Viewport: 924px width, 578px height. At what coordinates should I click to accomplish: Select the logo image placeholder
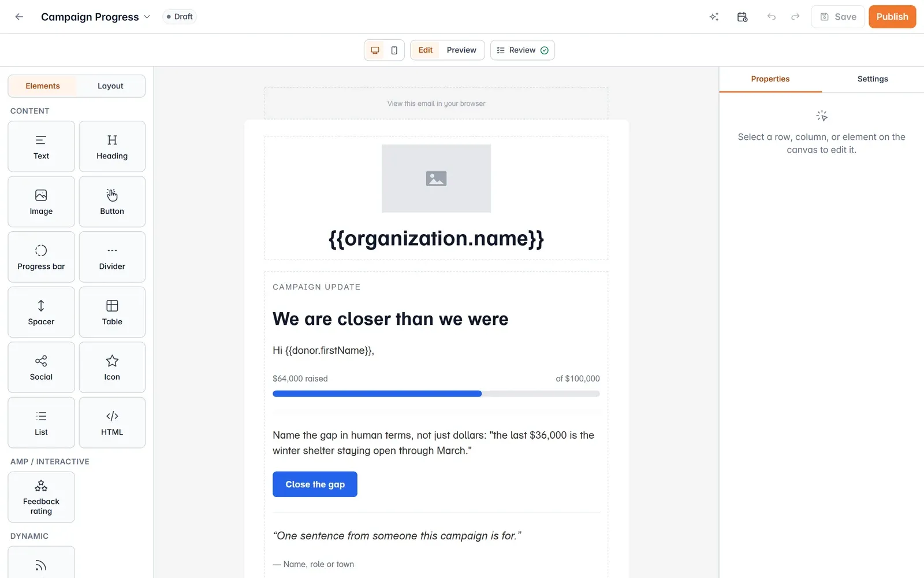coord(436,179)
